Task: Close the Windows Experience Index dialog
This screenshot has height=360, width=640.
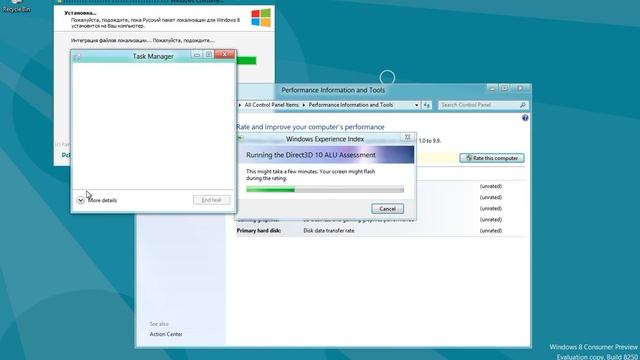Action: (x=407, y=138)
